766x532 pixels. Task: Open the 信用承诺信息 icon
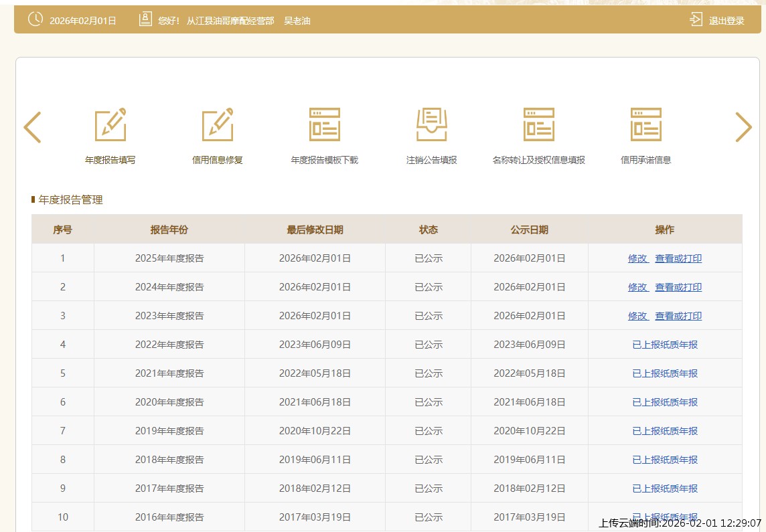[646, 125]
